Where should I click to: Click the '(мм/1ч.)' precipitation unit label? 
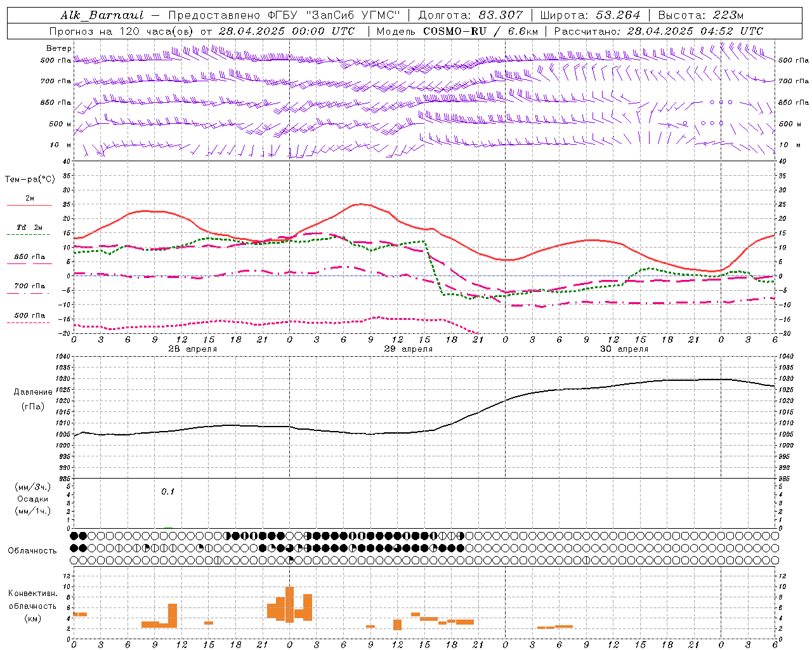(33, 511)
